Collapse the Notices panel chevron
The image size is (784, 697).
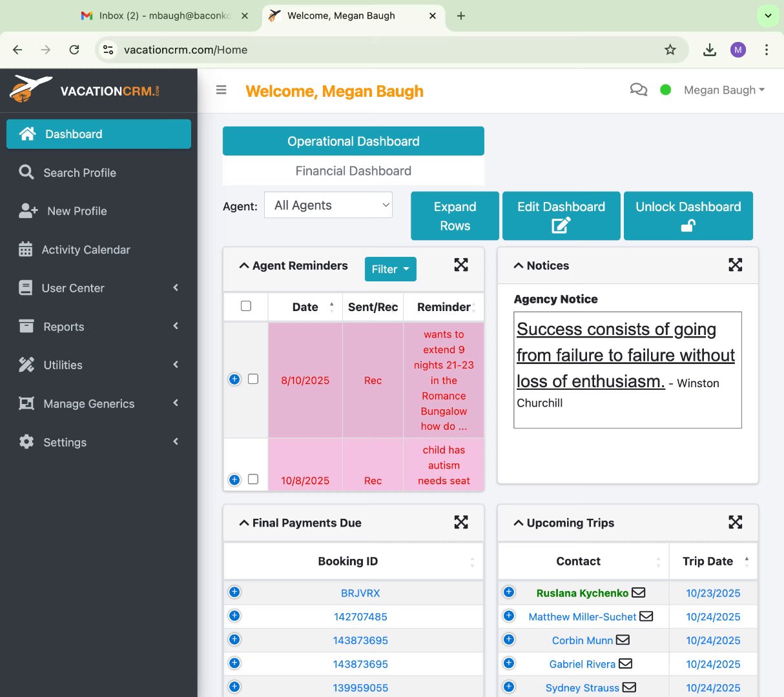pos(519,265)
